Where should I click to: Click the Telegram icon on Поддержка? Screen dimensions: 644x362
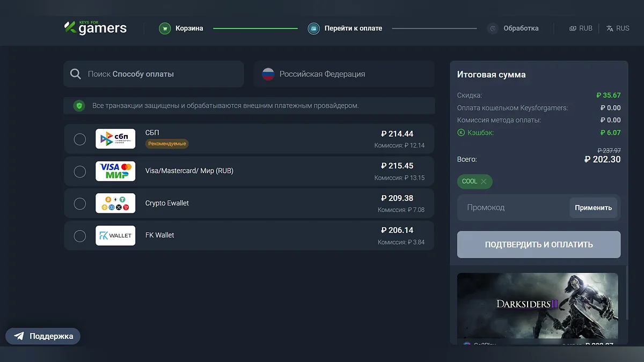(19, 336)
